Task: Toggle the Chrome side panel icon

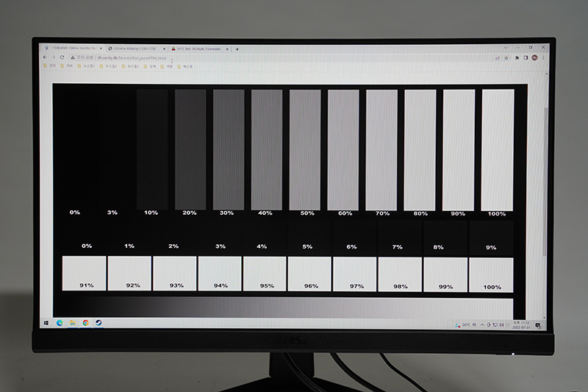Action: [526, 58]
